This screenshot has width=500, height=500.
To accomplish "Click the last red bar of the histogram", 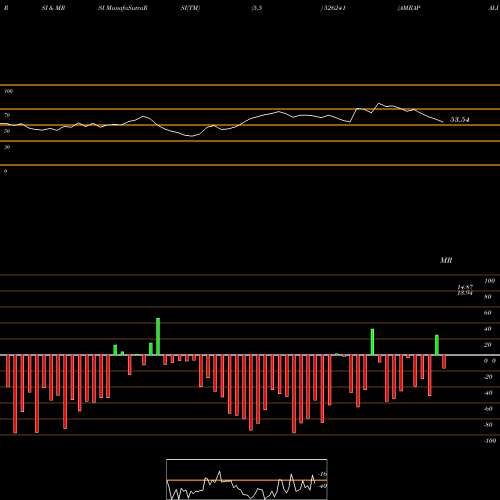I will pos(444,362).
